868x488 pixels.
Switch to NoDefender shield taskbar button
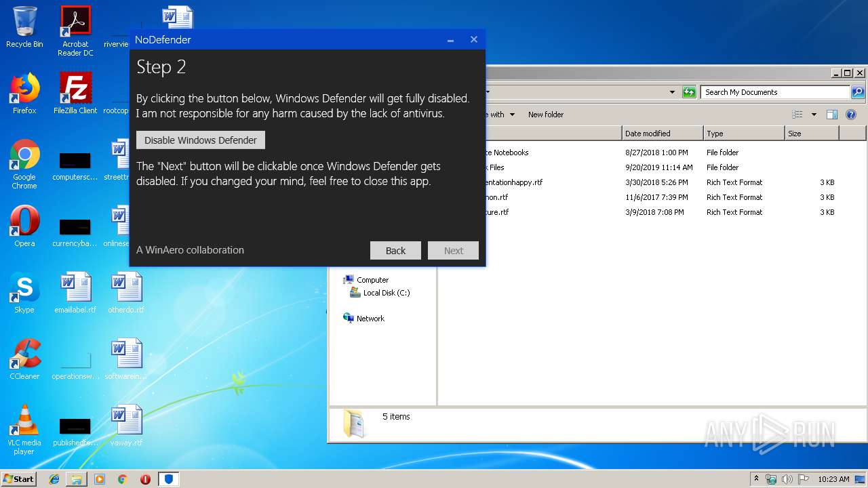click(x=169, y=479)
